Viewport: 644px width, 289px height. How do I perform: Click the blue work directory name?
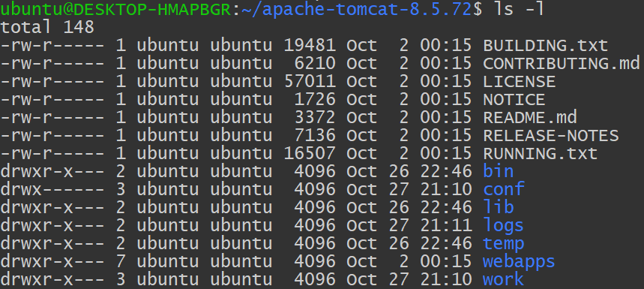point(503,279)
